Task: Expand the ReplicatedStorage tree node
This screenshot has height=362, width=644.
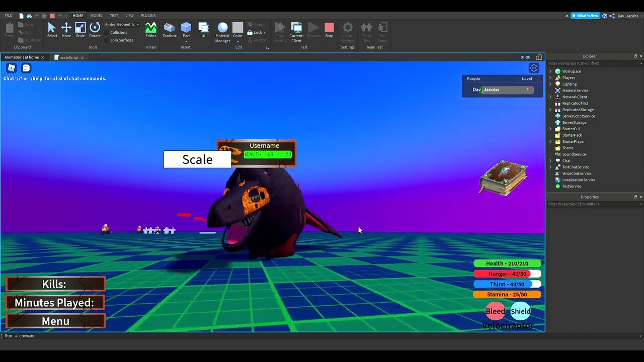Action: pos(550,110)
